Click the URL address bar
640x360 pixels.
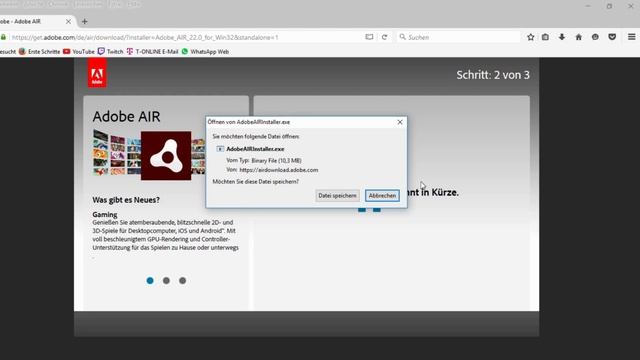tap(186, 37)
